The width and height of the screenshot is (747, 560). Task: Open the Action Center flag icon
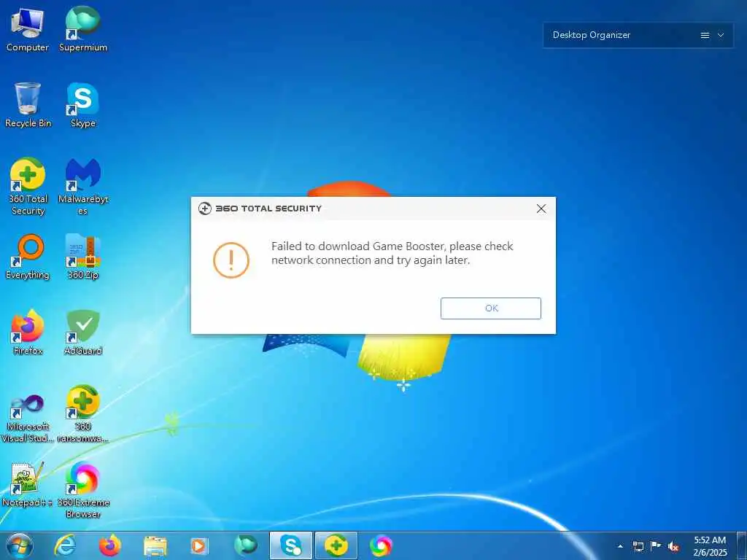(x=656, y=545)
